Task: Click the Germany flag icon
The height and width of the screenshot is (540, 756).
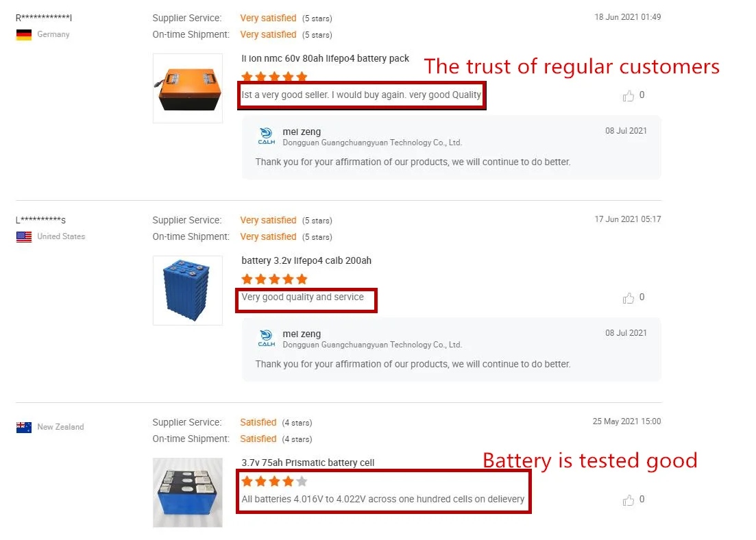Action: pos(23,34)
